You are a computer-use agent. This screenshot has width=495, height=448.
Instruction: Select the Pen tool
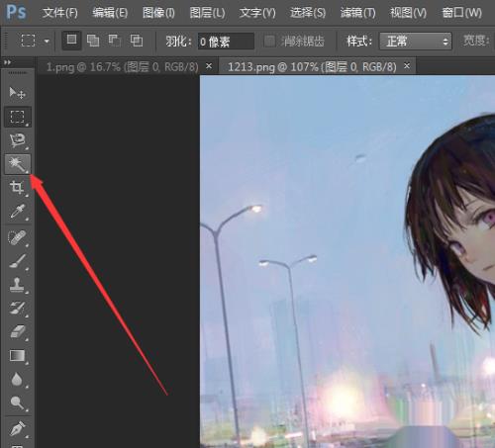(x=18, y=429)
